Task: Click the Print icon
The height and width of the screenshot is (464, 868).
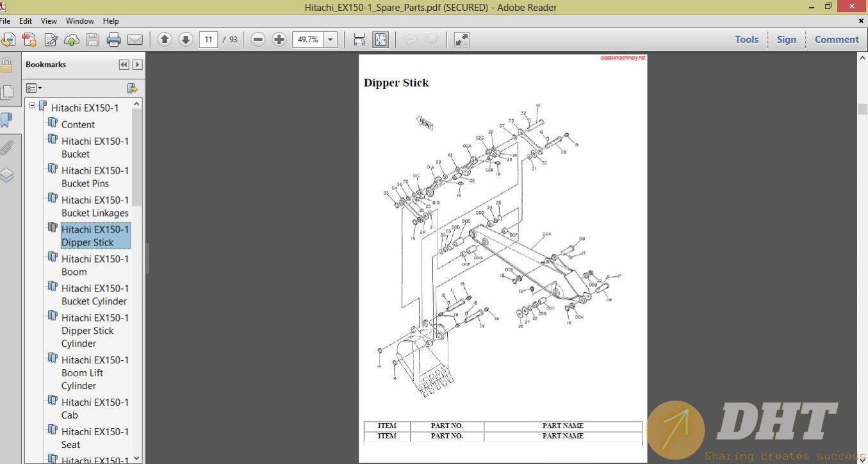Action: point(114,40)
